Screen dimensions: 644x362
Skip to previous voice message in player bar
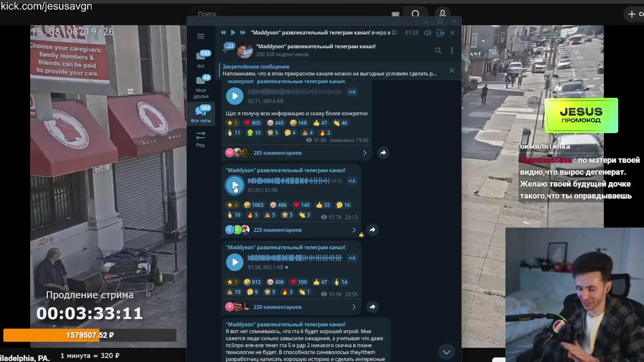pos(223,33)
